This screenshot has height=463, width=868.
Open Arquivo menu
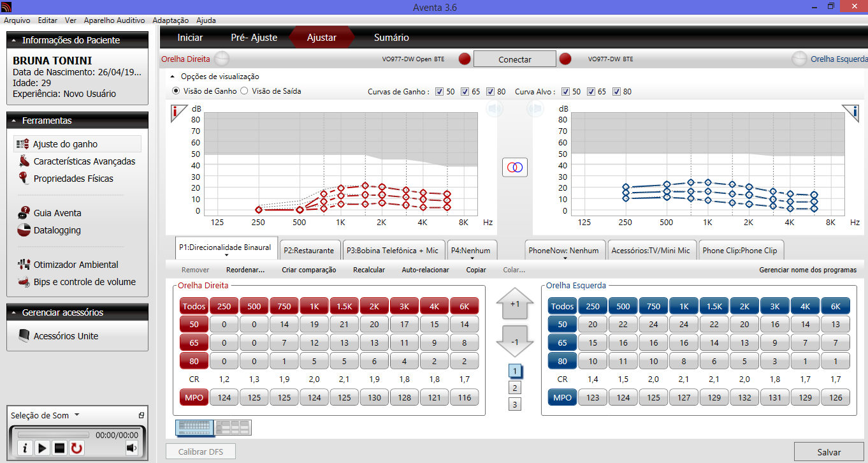[17, 20]
